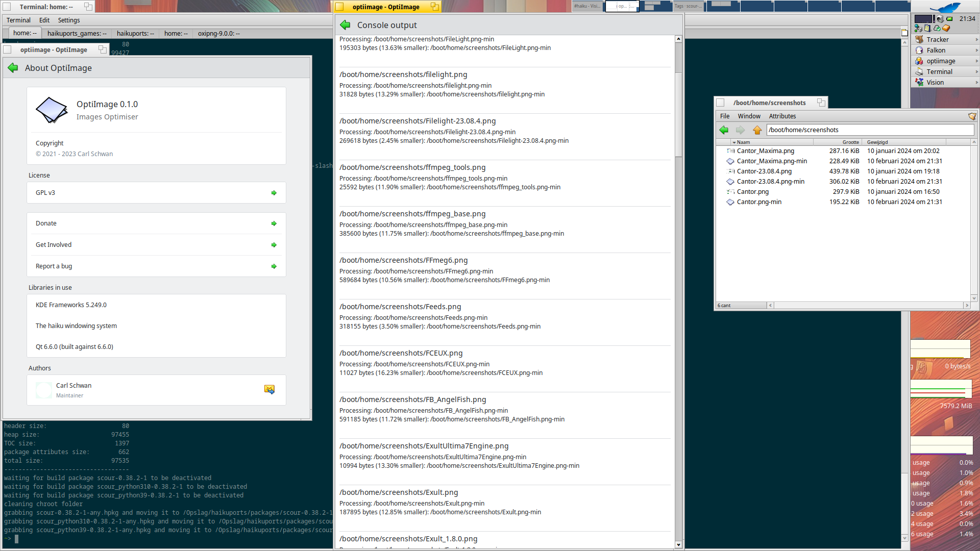
Task: Click the orange box Deskbar tray icon
Action: point(946,29)
